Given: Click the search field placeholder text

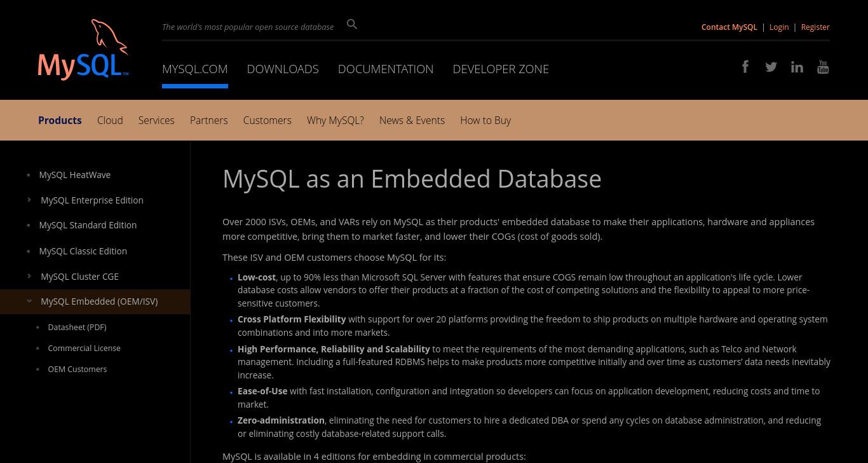Looking at the screenshot, I should 248,27.
